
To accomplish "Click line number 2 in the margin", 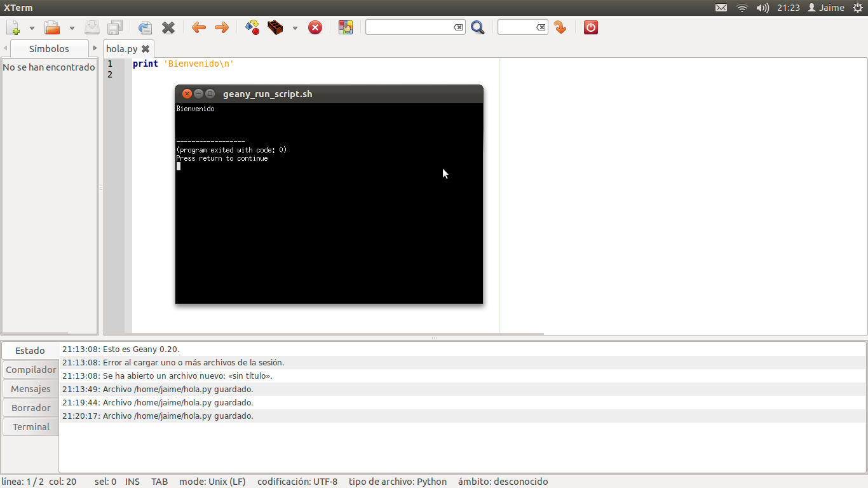I will [110, 74].
